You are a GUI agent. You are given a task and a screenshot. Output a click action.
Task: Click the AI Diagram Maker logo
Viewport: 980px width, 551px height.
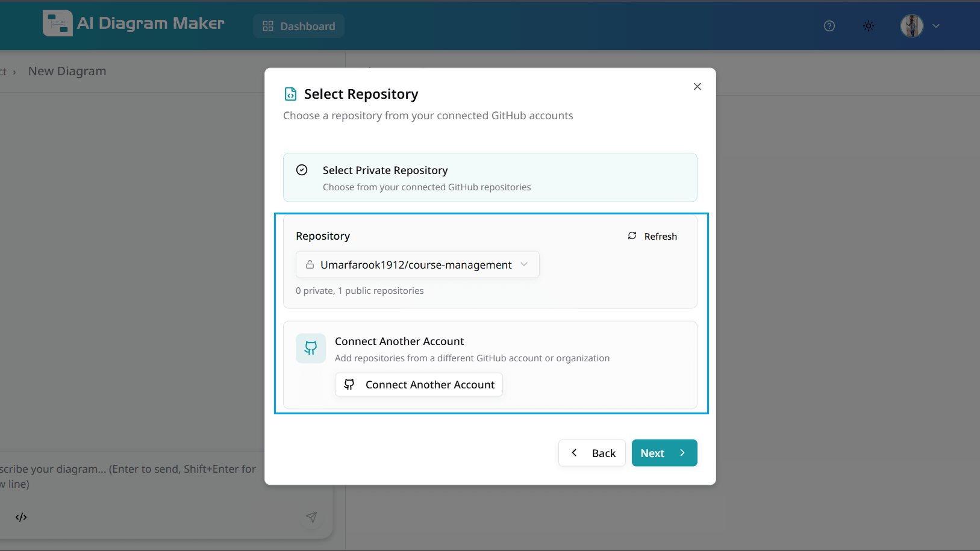click(x=133, y=23)
